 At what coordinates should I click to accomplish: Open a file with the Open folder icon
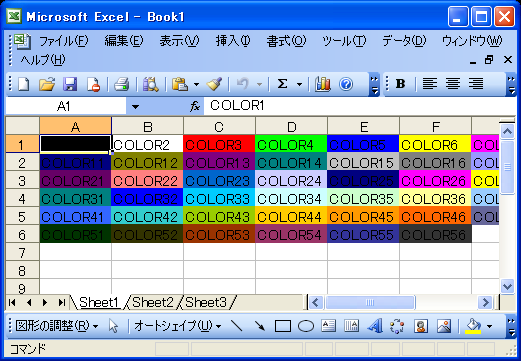[x=47, y=84]
